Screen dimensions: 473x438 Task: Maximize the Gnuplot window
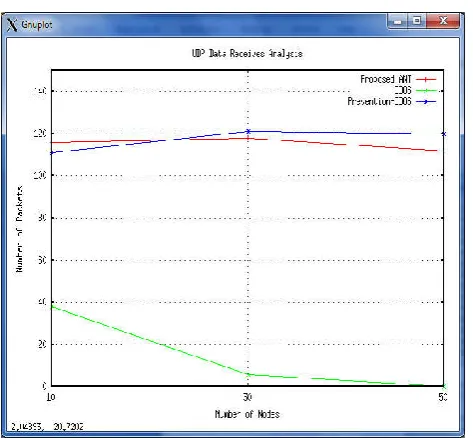[417, 21]
